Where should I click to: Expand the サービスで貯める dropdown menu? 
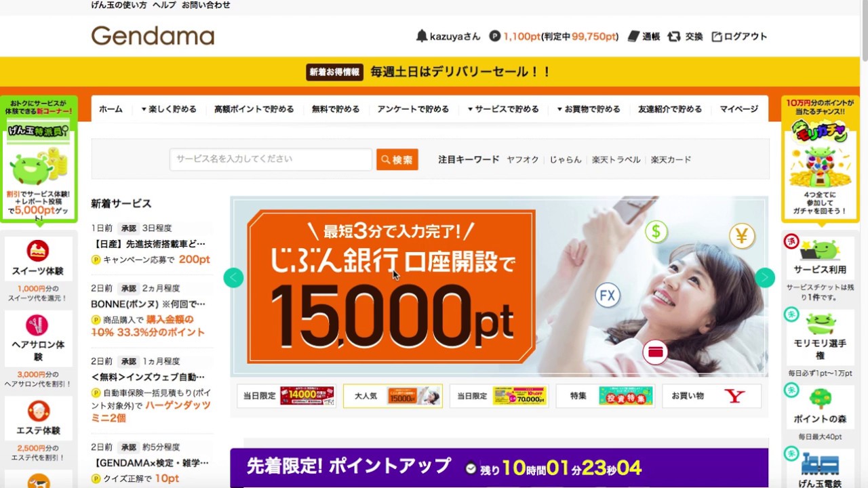pos(503,109)
